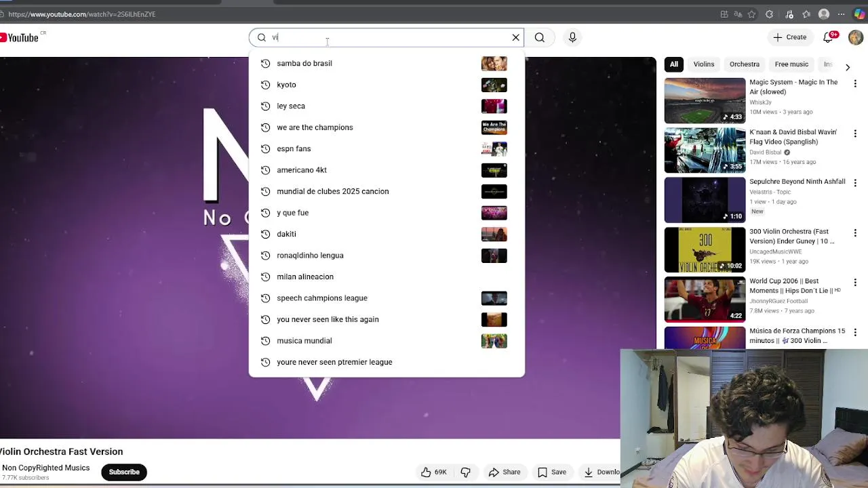Choose 'you never seen like this again' suggestion

pos(387,319)
